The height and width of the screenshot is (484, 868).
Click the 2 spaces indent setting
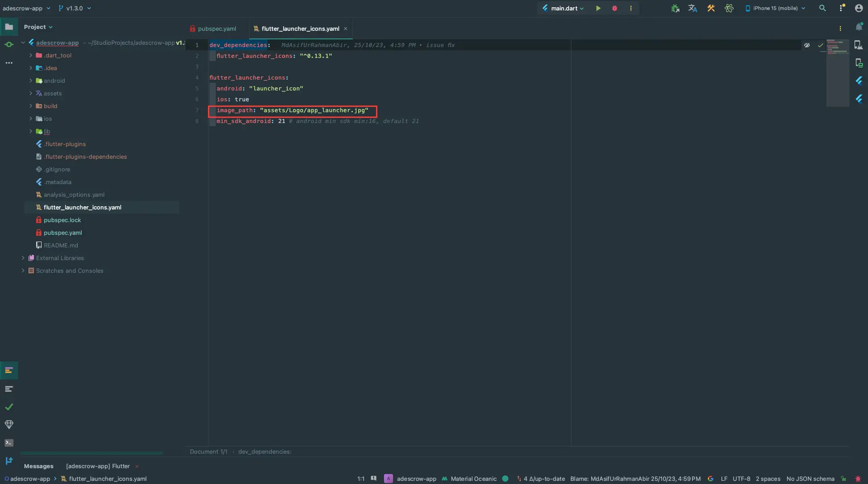pos(768,479)
